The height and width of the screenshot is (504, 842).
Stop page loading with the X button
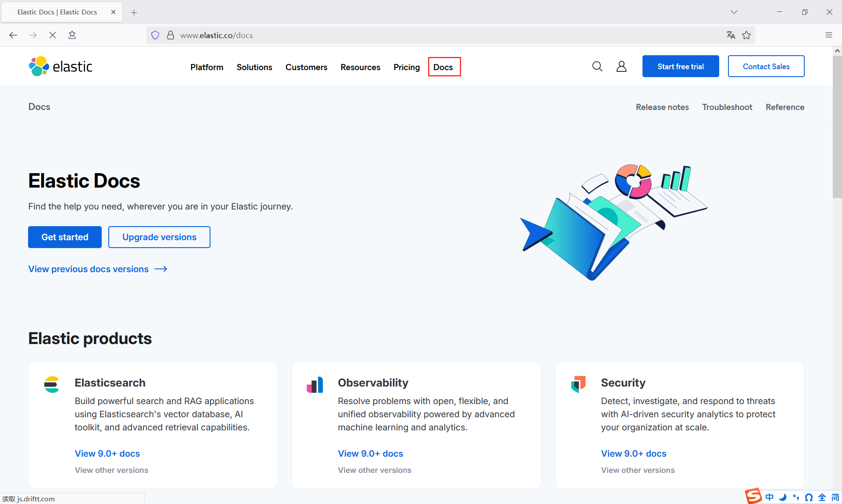tap(53, 35)
